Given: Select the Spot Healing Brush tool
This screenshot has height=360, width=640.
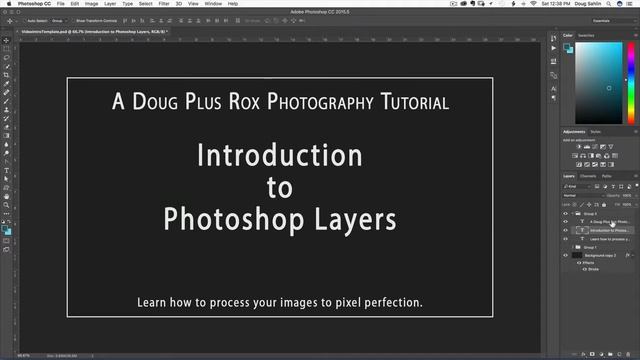Looking at the screenshot, I should pyautogui.click(x=6, y=93).
